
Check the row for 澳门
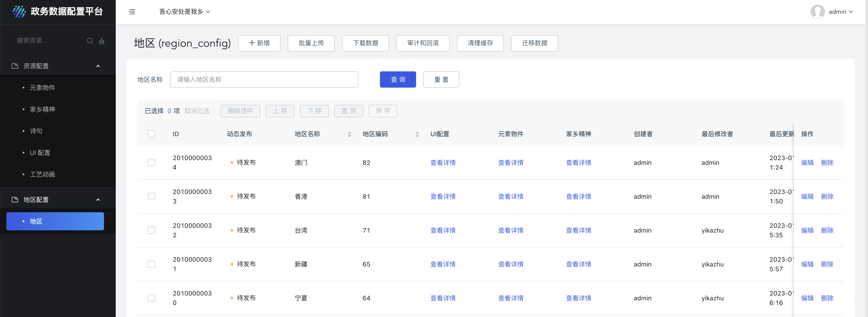click(152, 163)
